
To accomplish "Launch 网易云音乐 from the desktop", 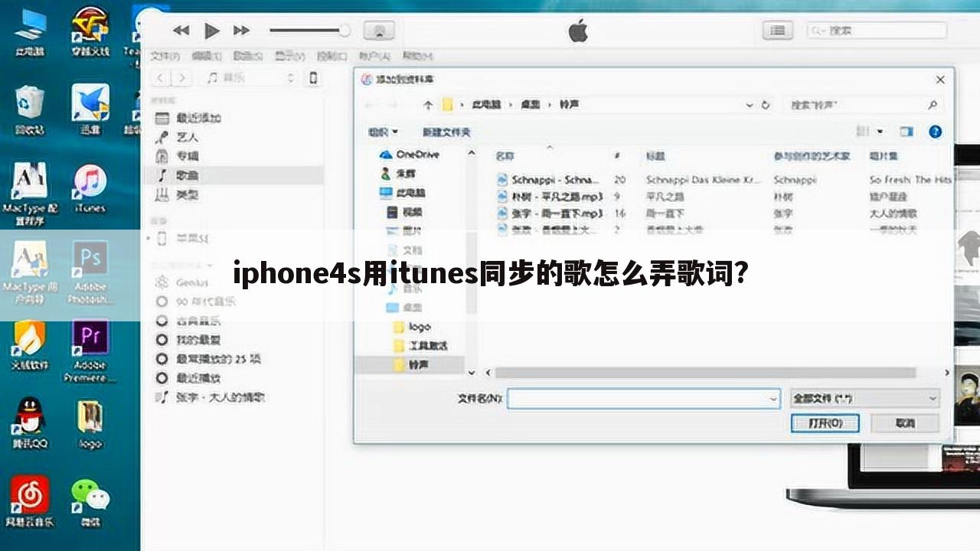I will [x=29, y=494].
